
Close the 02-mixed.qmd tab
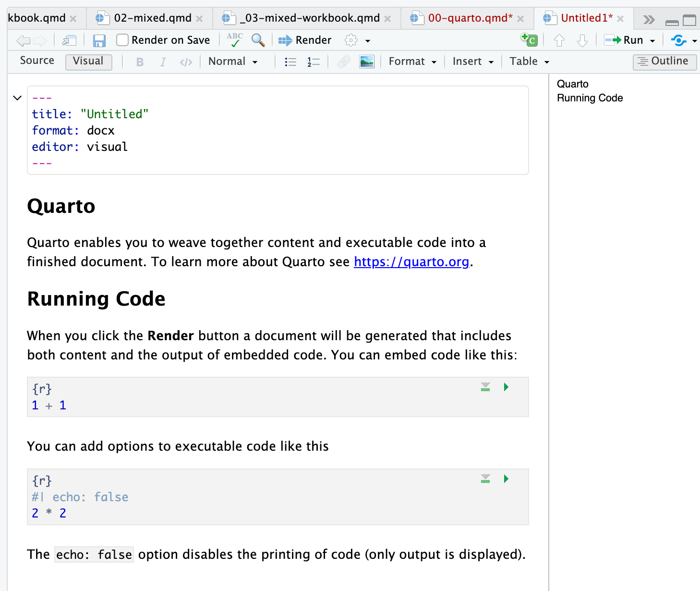[199, 19]
